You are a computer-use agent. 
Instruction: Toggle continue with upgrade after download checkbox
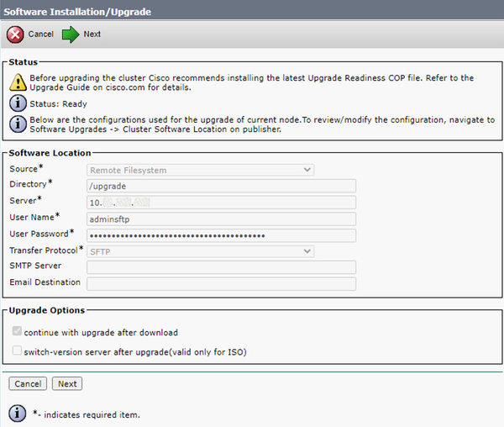click(x=17, y=331)
